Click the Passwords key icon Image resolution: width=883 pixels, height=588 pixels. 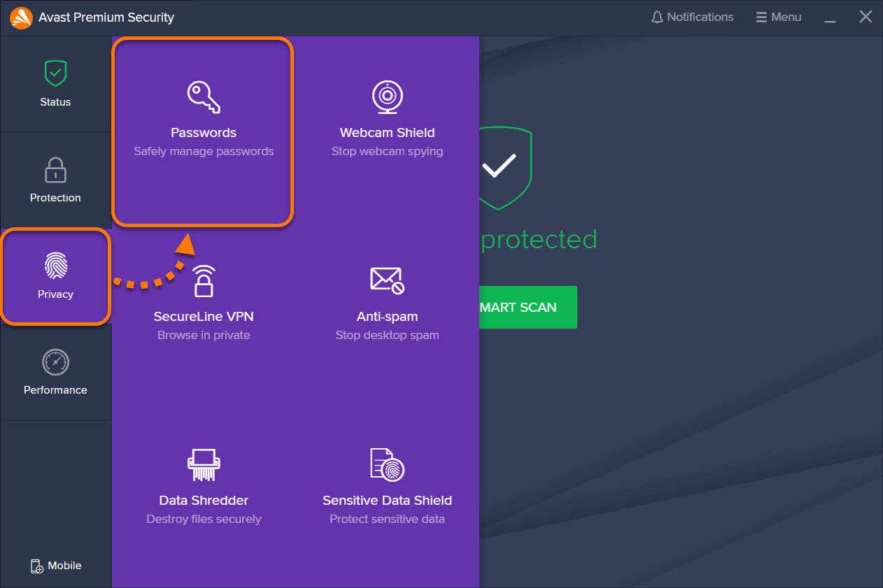coord(204,96)
